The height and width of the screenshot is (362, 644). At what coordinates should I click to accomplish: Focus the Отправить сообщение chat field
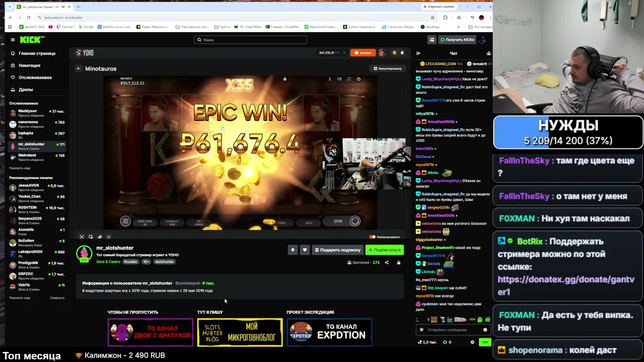point(453,330)
